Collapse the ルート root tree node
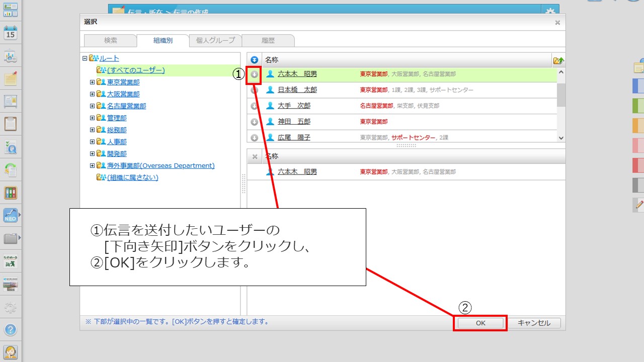The image size is (644, 362). [x=85, y=58]
